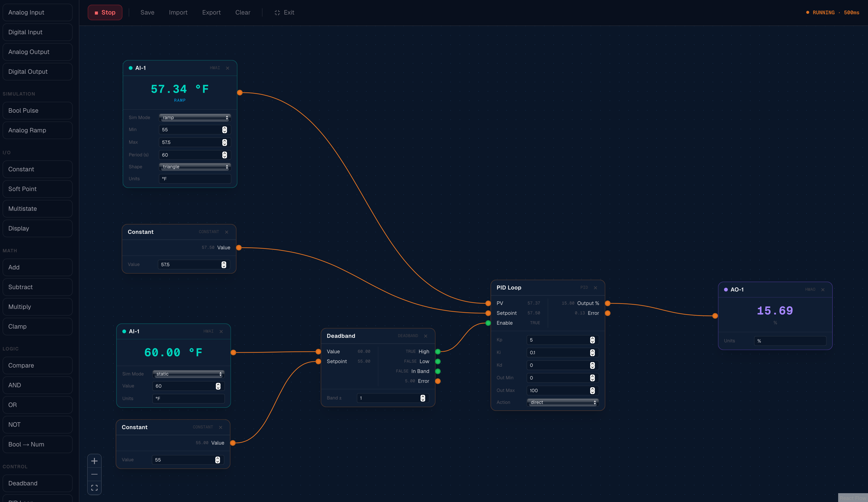Open the Shape triangle dropdown
The height and width of the screenshot is (502, 868).
[x=195, y=167]
